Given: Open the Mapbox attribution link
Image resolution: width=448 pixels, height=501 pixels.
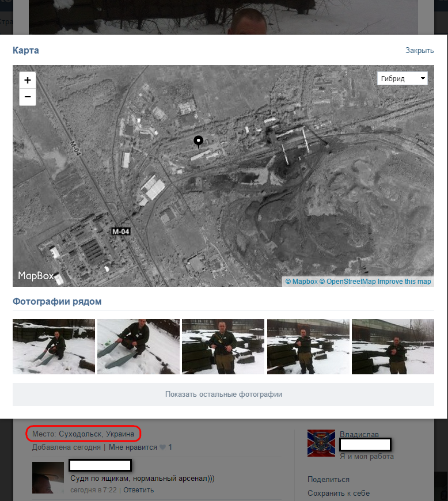Looking at the screenshot, I should [301, 282].
